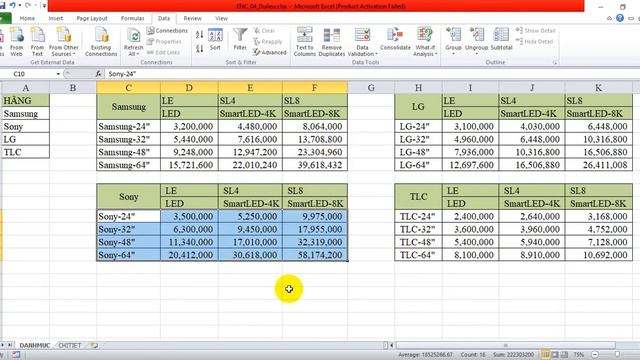This screenshot has width=640, height=360.
Task: Select cell with value 58,174,200
Action: [315, 255]
